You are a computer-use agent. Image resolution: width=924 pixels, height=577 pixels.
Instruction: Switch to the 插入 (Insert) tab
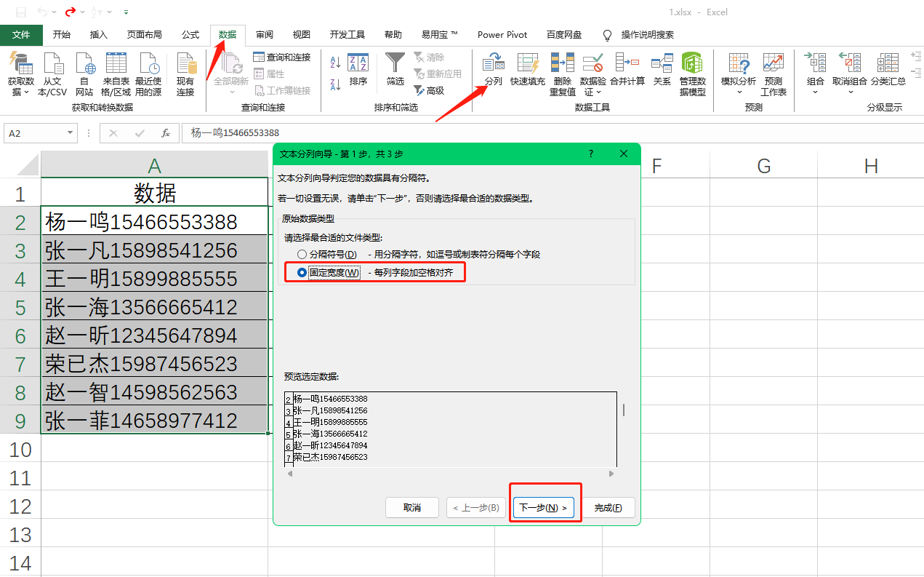click(98, 35)
